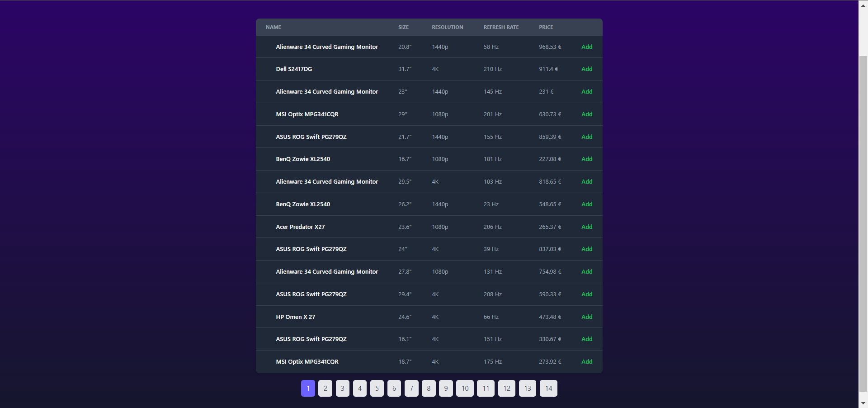Add the ASUS ROG Swift priced 837.03 €
This screenshot has width=868, height=408.
tap(586, 249)
